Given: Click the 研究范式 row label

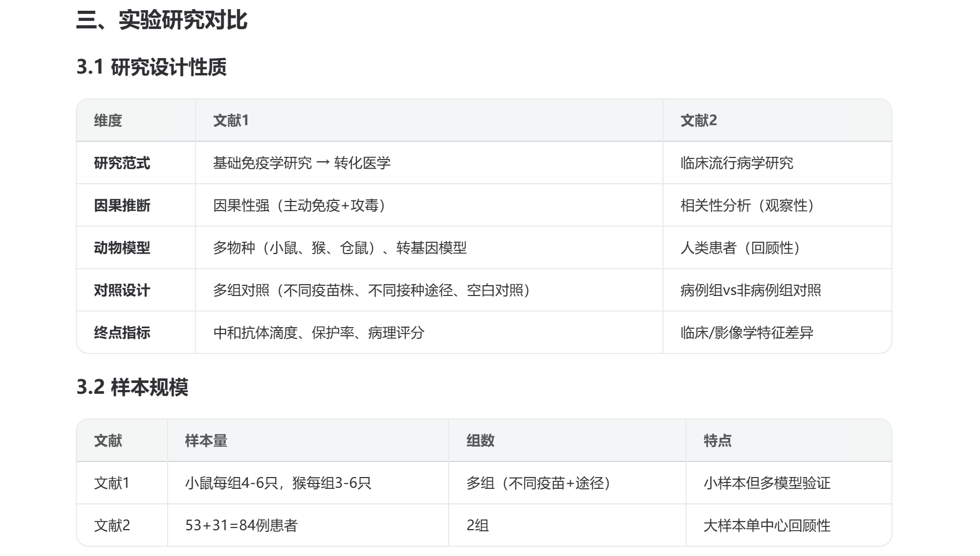Looking at the screenshot, I should [122, 163].
